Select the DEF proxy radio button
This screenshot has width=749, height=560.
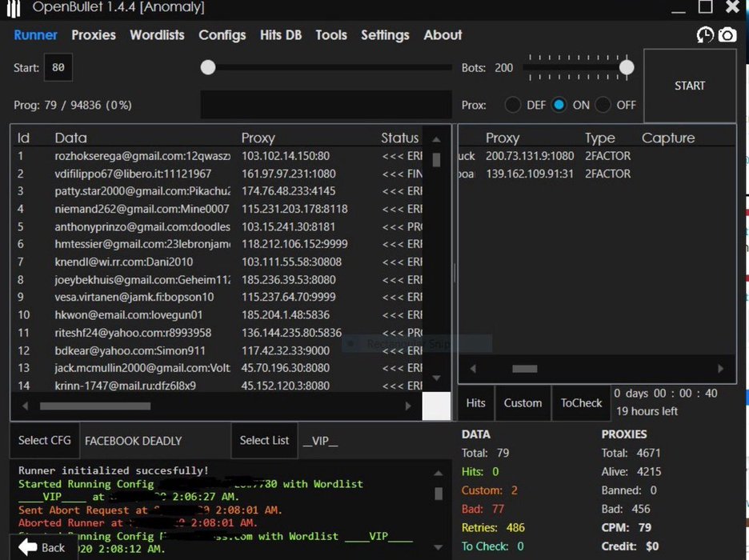[513, 105]
